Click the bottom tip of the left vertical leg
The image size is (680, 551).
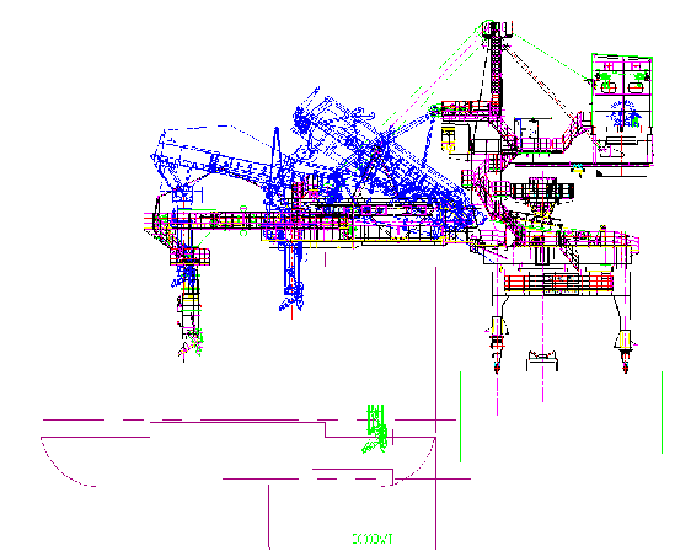(x=186, y=353)
